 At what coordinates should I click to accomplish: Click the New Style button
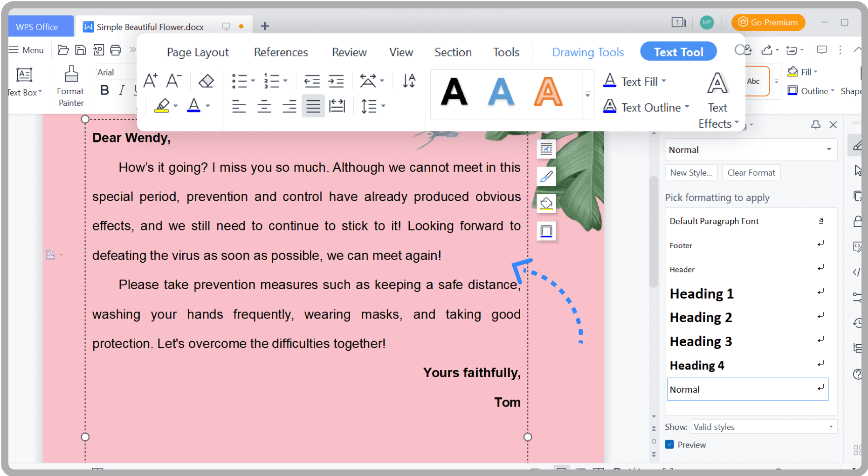click(691, 172)
